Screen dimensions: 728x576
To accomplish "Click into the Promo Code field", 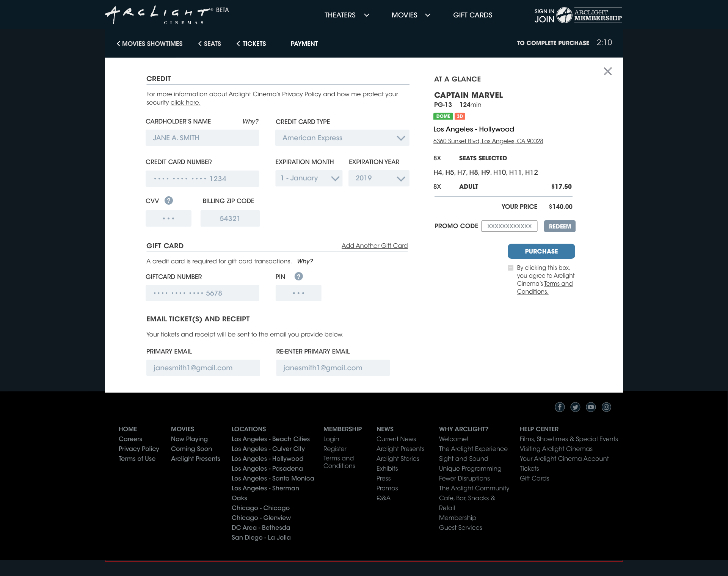I will 509,226.
